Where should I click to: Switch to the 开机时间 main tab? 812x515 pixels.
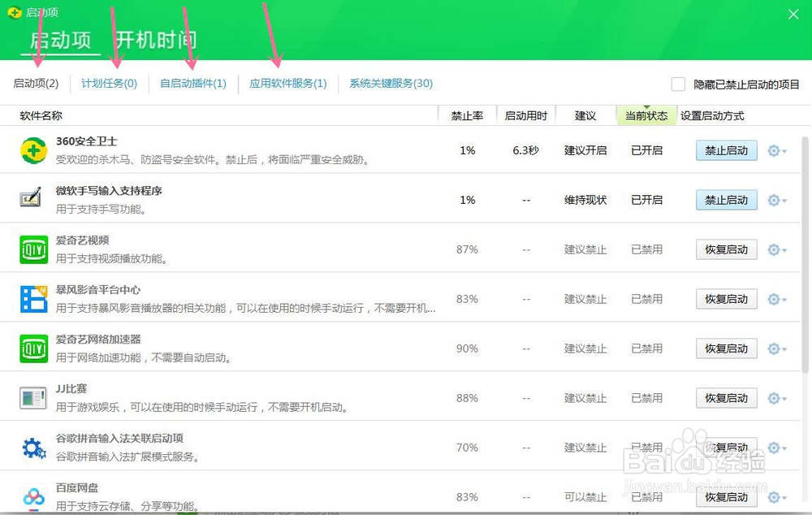[x=155, y=41]
